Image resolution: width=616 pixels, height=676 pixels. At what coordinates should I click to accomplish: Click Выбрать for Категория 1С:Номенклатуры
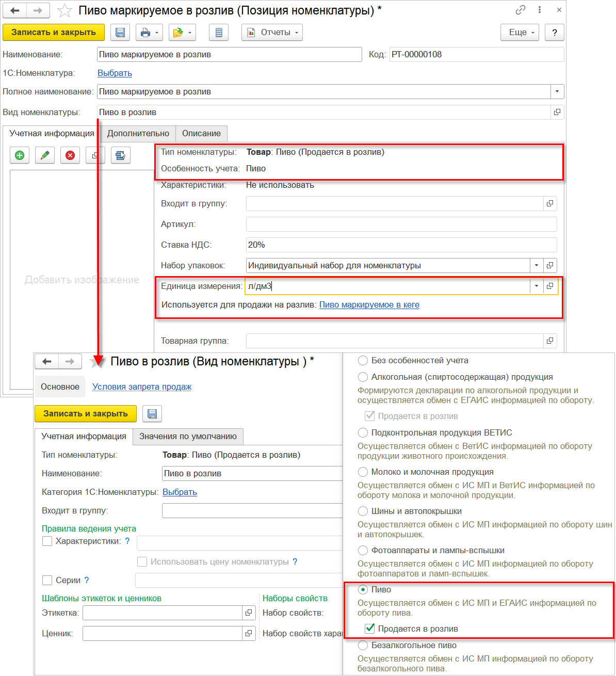pos(180,492)
